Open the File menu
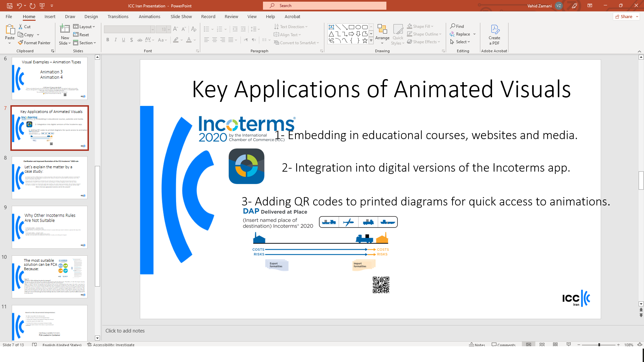Screen dimensions: 644x362 pyautogui.click(x=9, y=16)
